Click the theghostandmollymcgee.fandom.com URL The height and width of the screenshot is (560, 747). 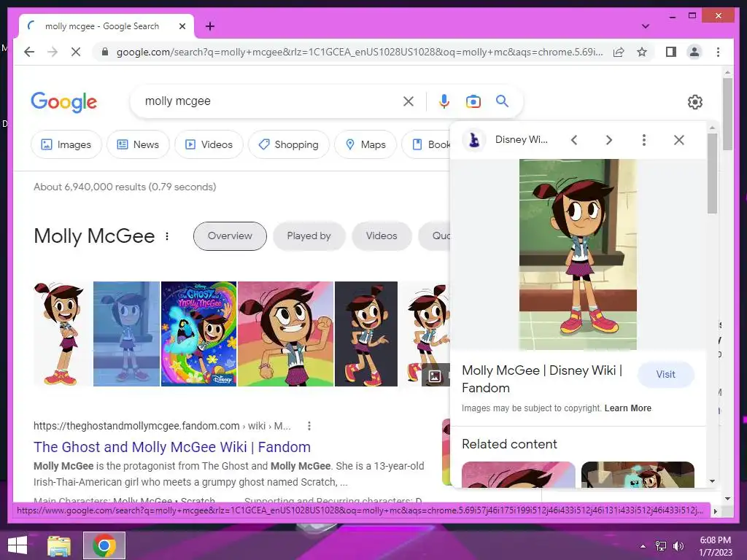pos(136,426)
